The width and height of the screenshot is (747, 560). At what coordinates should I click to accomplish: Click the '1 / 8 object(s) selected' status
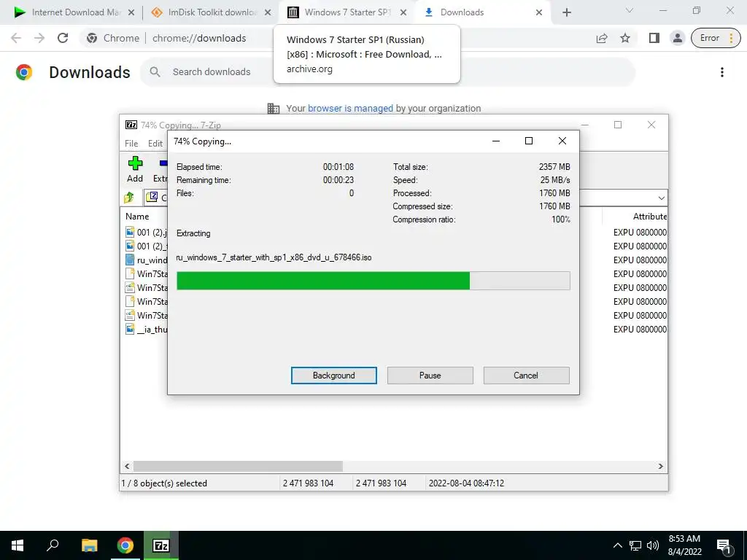click(x=164, y=483)
